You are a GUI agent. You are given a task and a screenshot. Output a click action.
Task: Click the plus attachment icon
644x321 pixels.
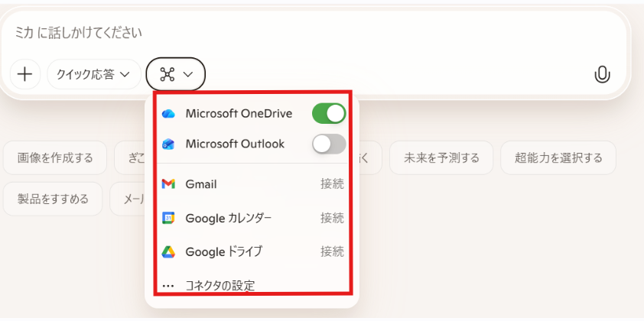click(25, 74)
